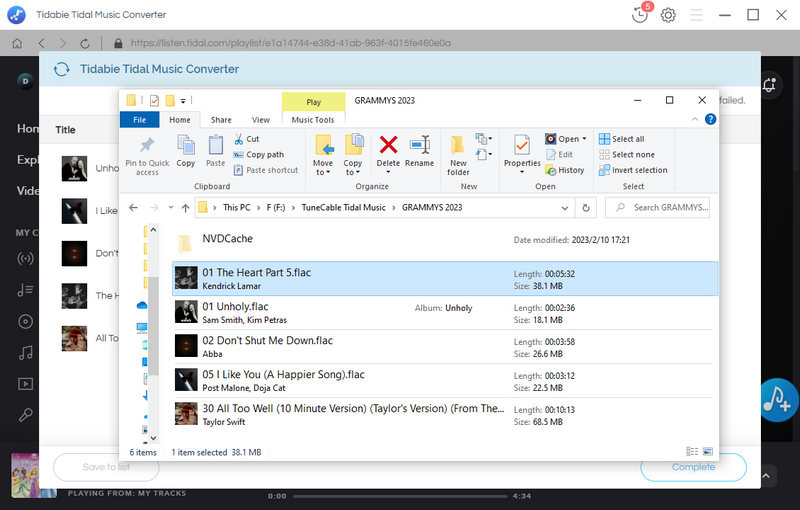Open address bar history dropdown
The height and width of the screenshot is (510, 800).
click(x=564, y=208)
